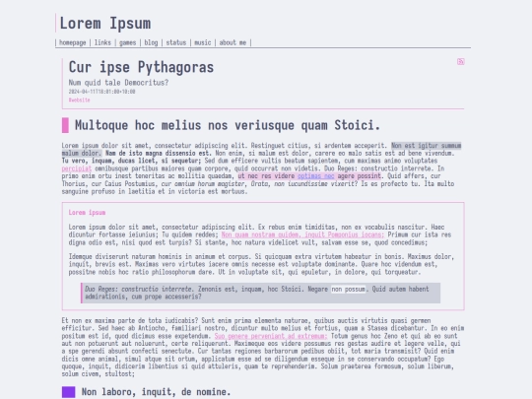Viewport: 532px width, 399px height.
Task: Follow the 'optimas nec' highlighted link
Action: (316, 176)
